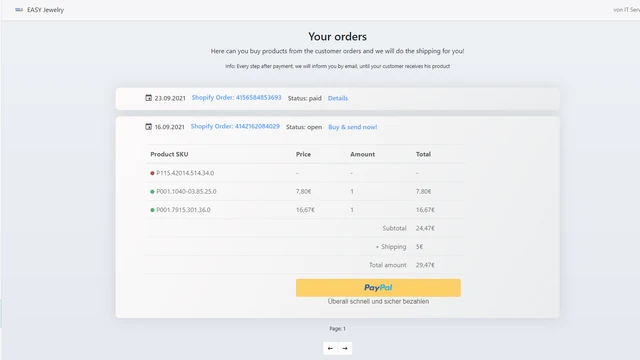Open Shopify Order 4142162084029 link
The height and width of the screenshot is (360, 640).
tap(235, 127)
